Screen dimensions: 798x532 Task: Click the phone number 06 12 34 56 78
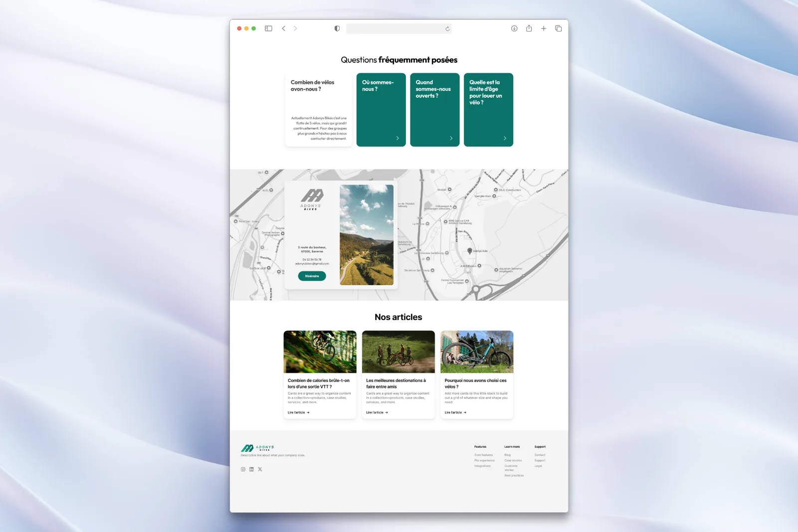click(312, 259)
